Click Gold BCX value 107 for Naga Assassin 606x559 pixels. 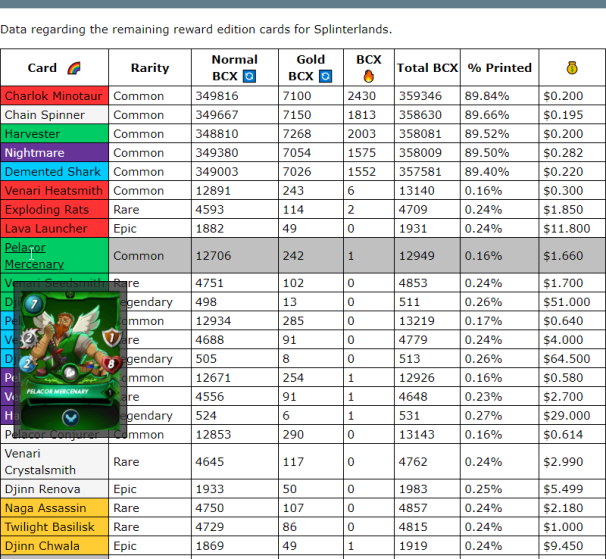(293, 508)
